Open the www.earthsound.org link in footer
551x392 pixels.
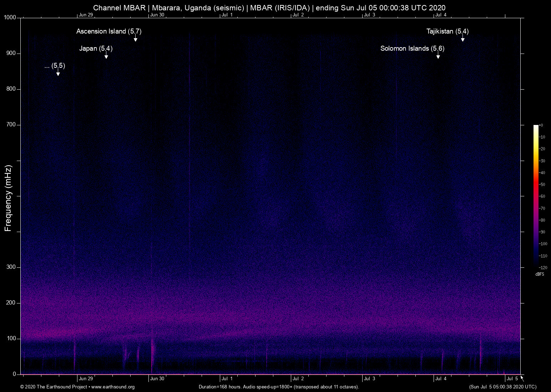pos(113,387)
